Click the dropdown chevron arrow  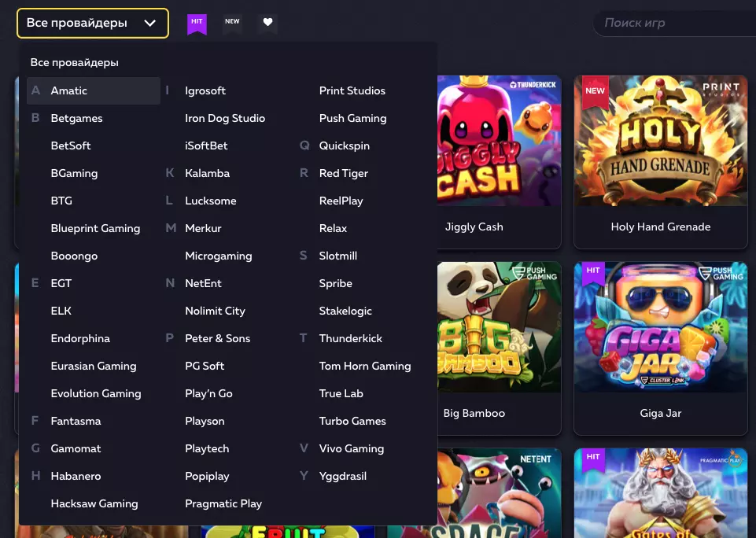(150, 24)
